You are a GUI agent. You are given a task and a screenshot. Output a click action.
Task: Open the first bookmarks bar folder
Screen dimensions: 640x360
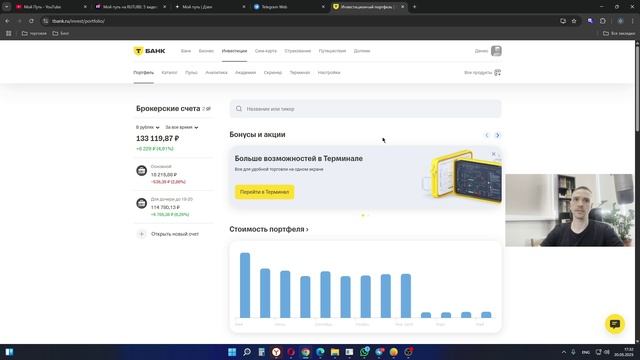tap(34, 33)
